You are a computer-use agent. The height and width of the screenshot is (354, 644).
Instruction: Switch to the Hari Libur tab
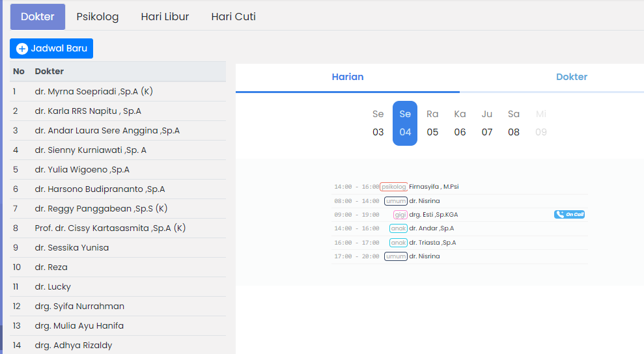coord(165,17)
